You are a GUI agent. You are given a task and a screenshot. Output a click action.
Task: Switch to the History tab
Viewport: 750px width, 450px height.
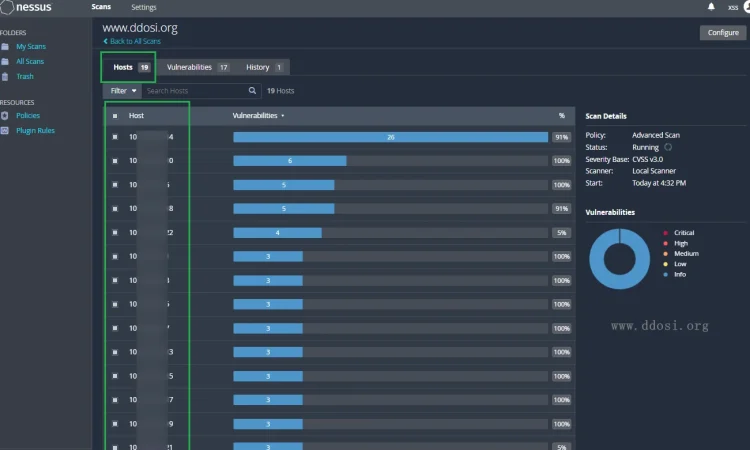[x=265, y=67]
